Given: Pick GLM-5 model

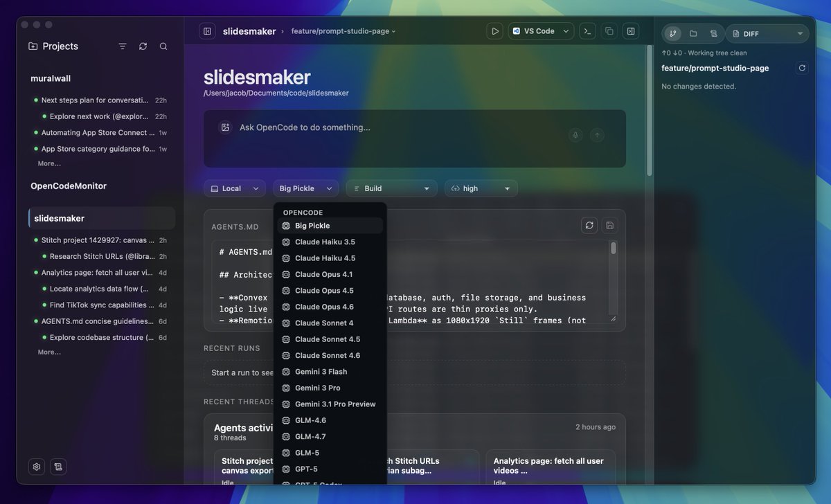Looking at the screenshot, I should coord(330,453).
